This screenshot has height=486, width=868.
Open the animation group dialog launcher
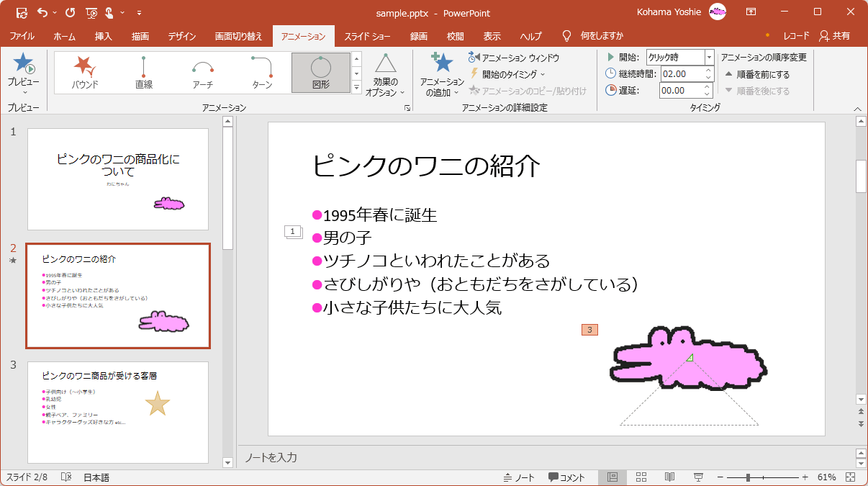[x=407, y=108]
